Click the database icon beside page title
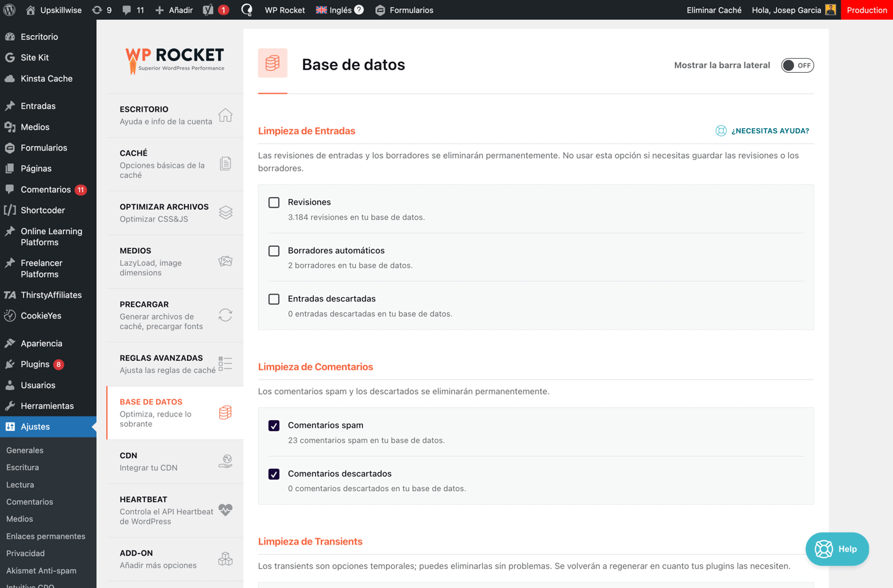Viewport: 893px width, 588px height. [x=272, y=63]
